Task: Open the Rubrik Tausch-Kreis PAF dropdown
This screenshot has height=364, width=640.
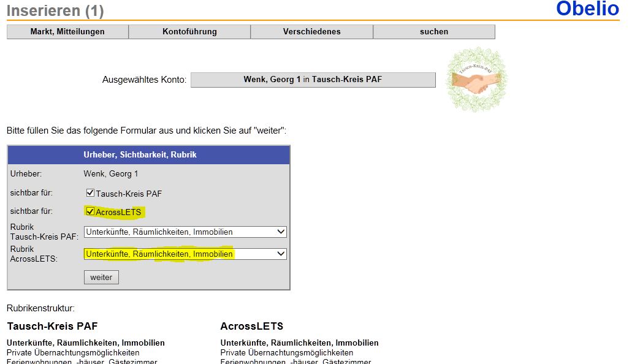Action: [x=185, y=232]
